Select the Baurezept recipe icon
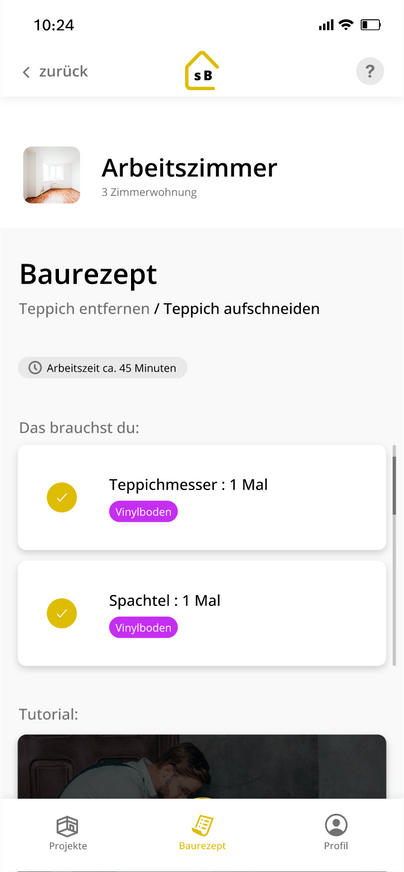Screen dimensions: 404x872 pyautogui.click(x=203, y=825)
